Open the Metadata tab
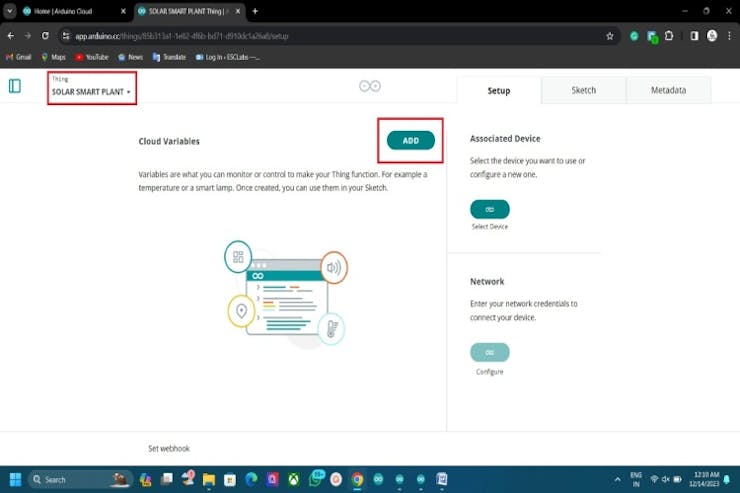This screenshot has height=493, width=740. (668, 90)
